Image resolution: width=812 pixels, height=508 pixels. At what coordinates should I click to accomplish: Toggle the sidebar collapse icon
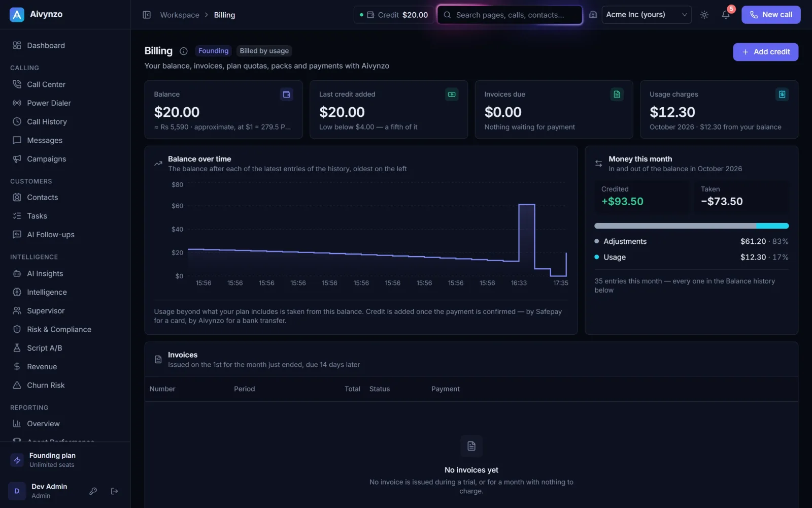click(x=147, y=15)
